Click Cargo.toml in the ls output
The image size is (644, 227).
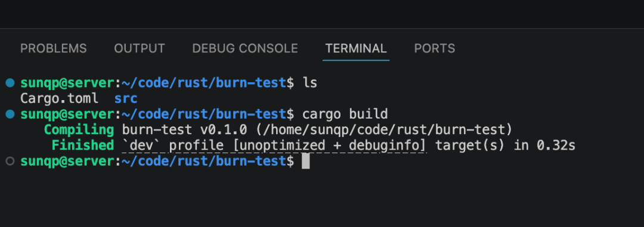click(x=60, y=98)
